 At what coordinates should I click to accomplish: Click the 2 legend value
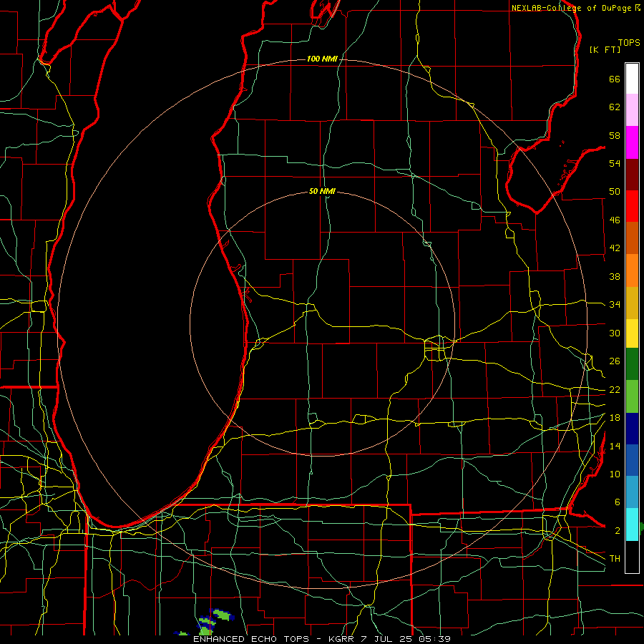pos(617,531)
